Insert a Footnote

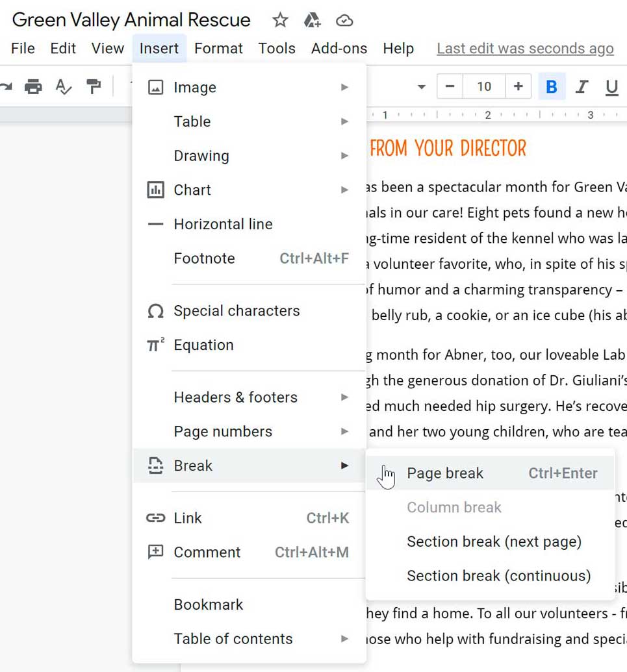tap(249, 258)
